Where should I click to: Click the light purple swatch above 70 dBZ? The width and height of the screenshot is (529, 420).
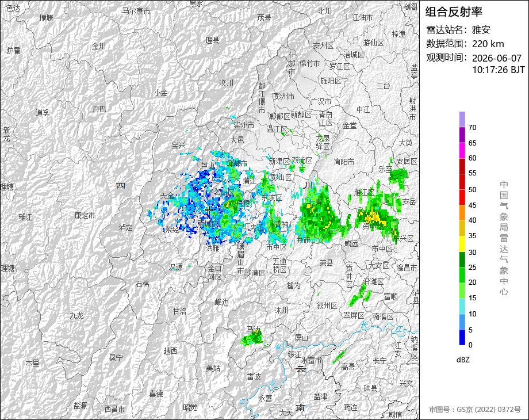(x=462, y=119)
